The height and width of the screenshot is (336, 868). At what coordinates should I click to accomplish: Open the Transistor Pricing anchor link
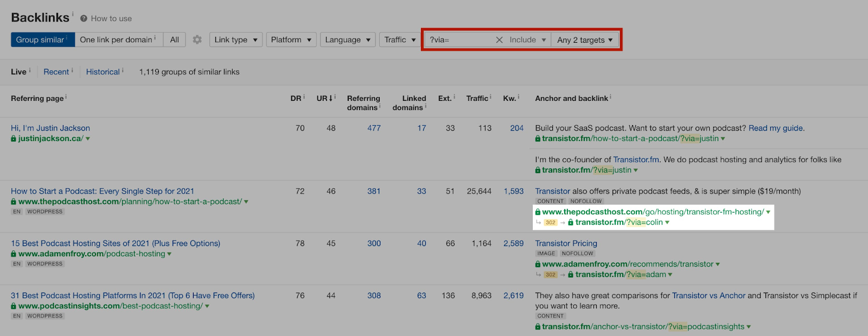tap(566, 243)
